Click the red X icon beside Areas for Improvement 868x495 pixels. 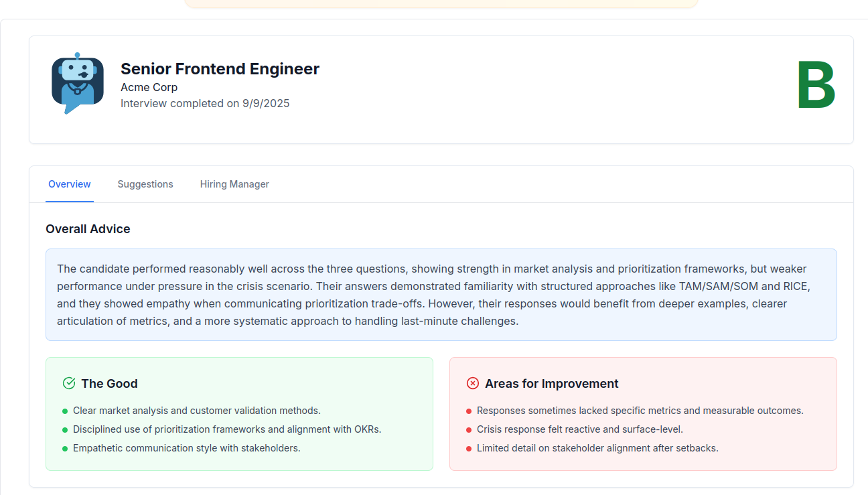[473, 382]
